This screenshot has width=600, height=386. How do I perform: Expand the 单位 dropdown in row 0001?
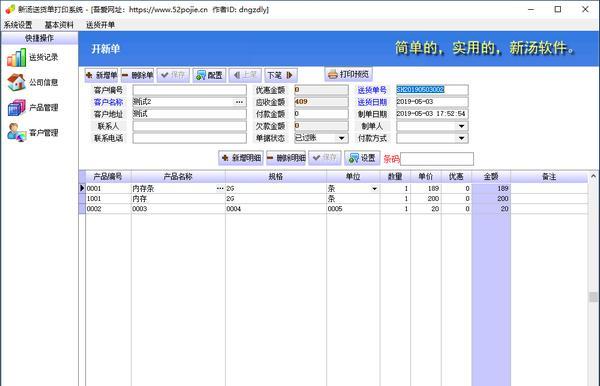(374, 189)
